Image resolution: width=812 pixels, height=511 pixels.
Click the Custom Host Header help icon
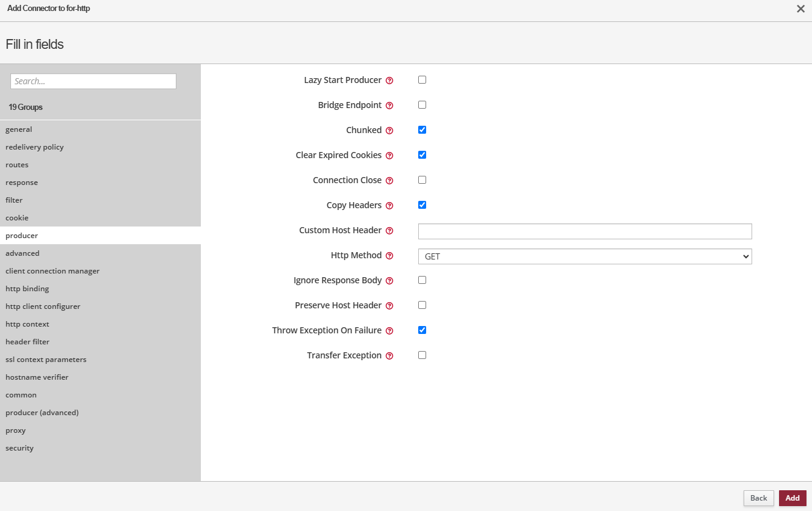[x=390, y=231]
